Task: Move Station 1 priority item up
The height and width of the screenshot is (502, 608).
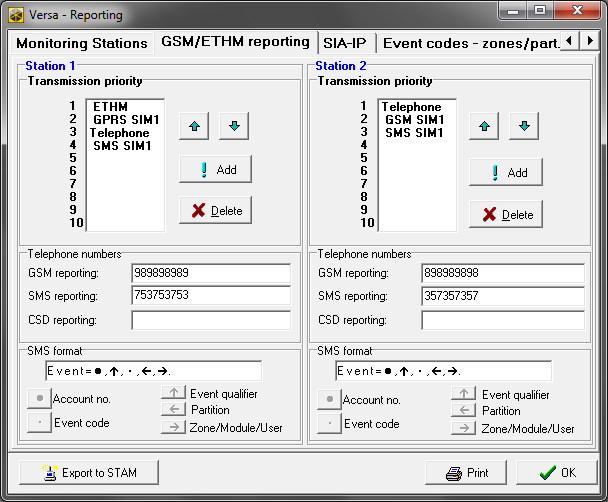Action: (x=194, y=126)
